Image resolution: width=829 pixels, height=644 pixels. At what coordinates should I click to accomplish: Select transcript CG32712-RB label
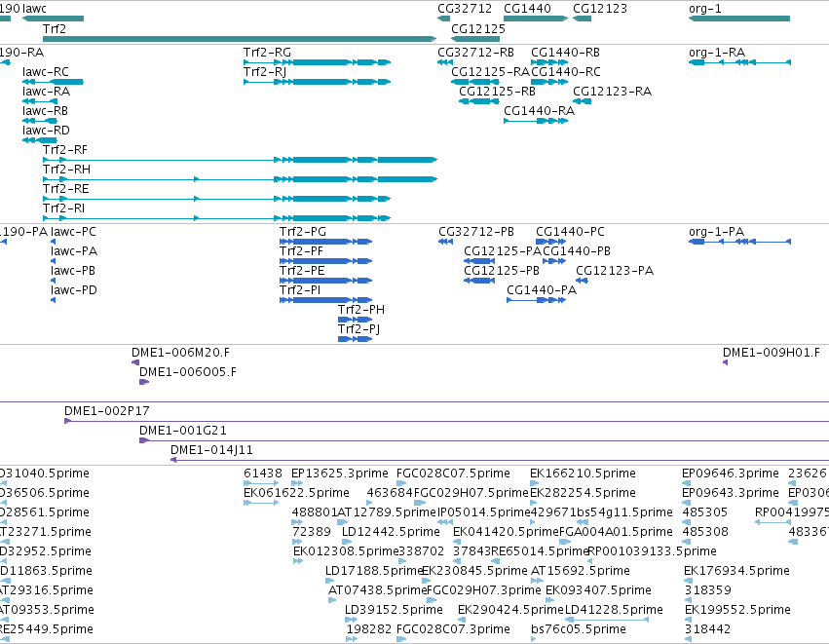point(475,53)
